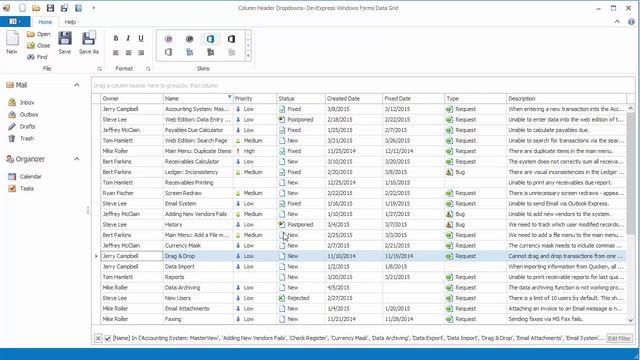
Task: Click the 'Rejected' status cell
Action: tap(301, 298)
